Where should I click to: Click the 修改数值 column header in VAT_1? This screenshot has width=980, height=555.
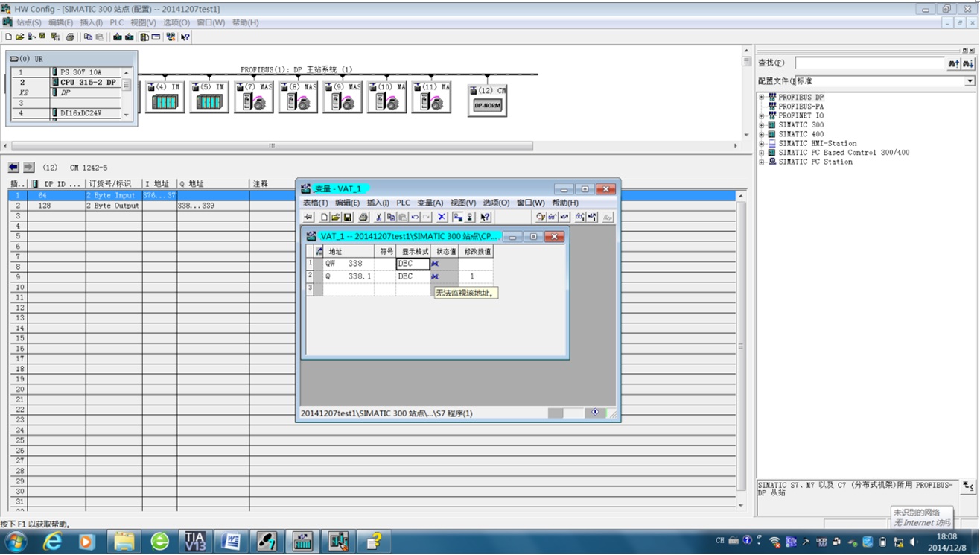(476, 252)
